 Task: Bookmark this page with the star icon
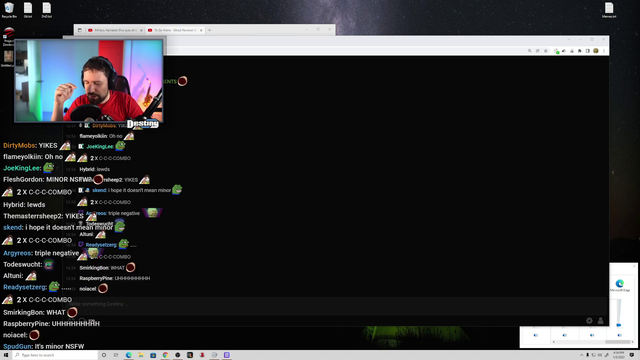pyautogui.click(x=546, y=51)
